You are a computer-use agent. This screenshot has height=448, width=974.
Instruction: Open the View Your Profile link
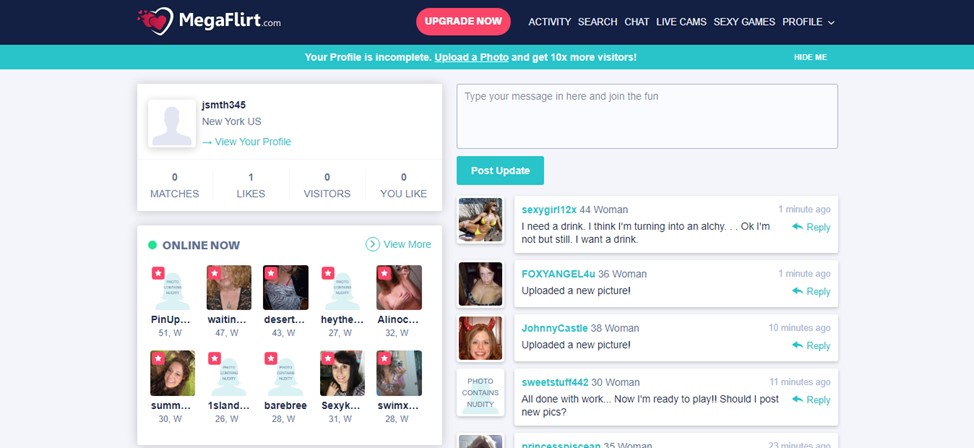click(247, 142)
